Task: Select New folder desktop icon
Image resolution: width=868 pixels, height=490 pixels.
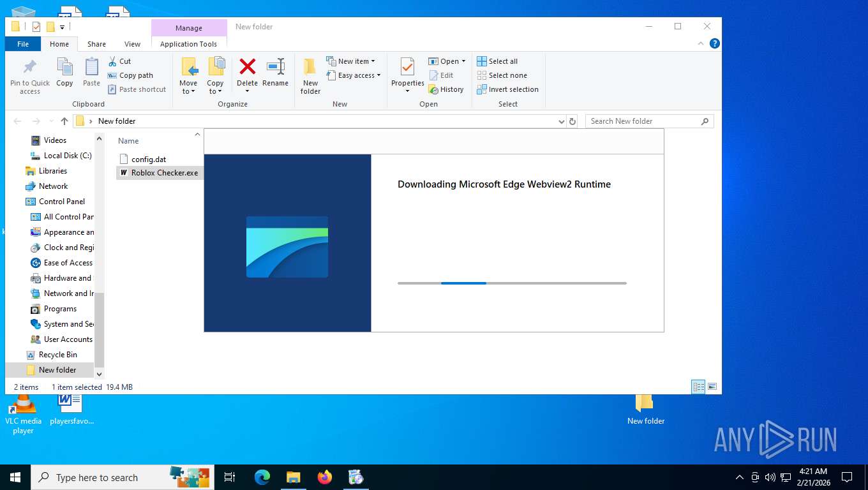Action: coord(645,409)
